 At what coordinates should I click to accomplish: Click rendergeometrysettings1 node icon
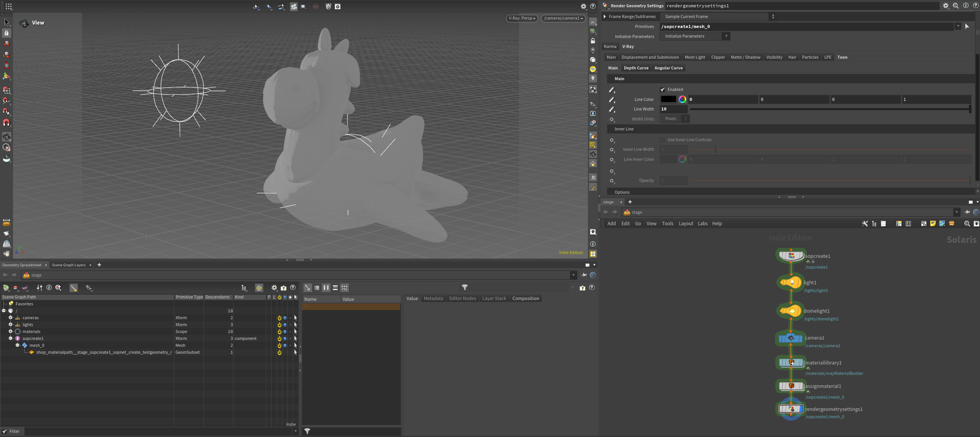point(791,409)
